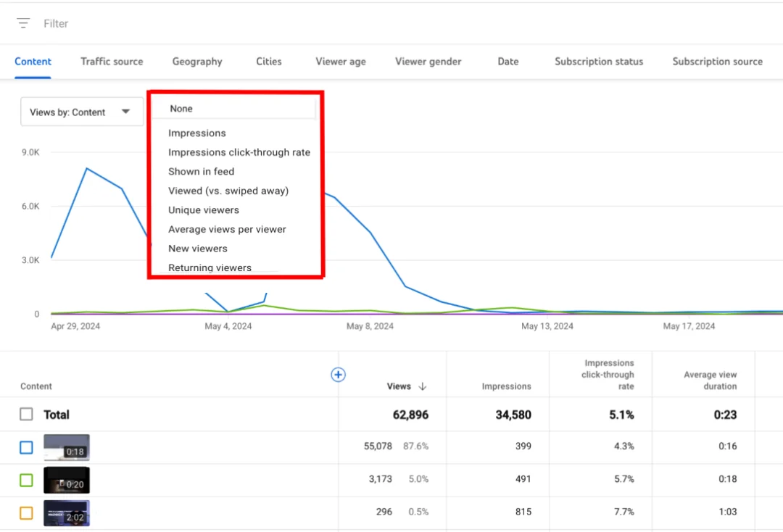The height and width of the screenshot is (532, 783).
Task: Click the Total row label
Action: tap(57, 415)
